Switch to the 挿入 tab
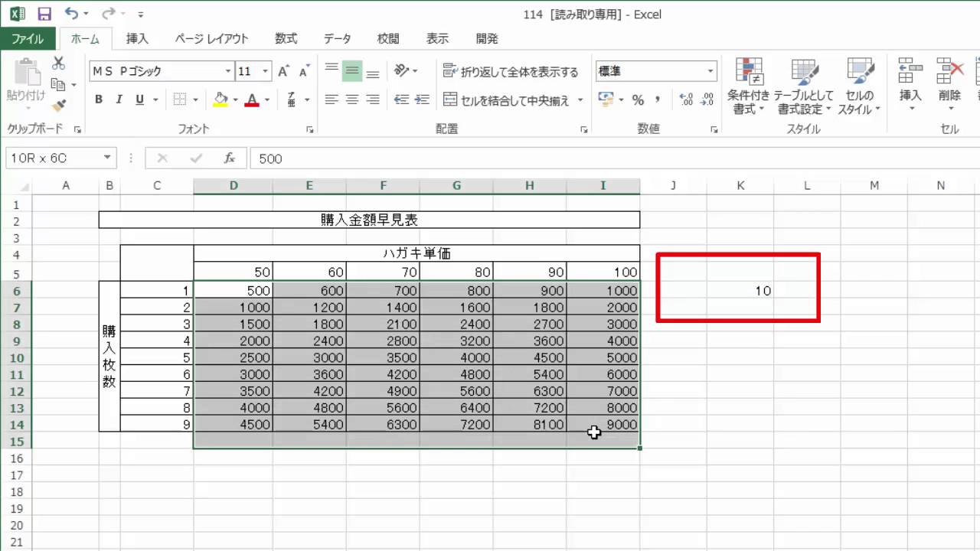The width and height of the screenshot is (980, 551). (x=137, y=38)
